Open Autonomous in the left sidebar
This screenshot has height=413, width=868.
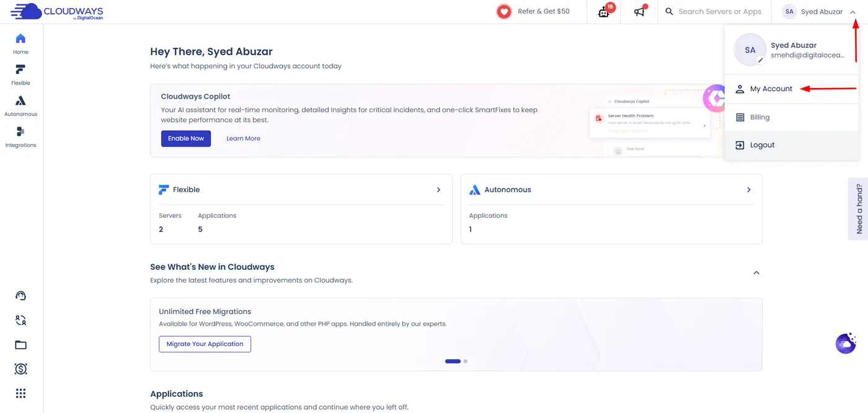[x=20, y=106]
